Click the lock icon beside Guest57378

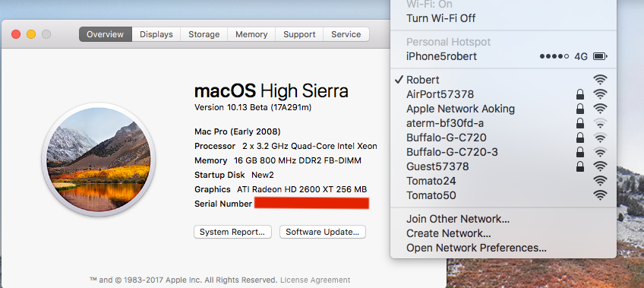click(x=580, y=166)
